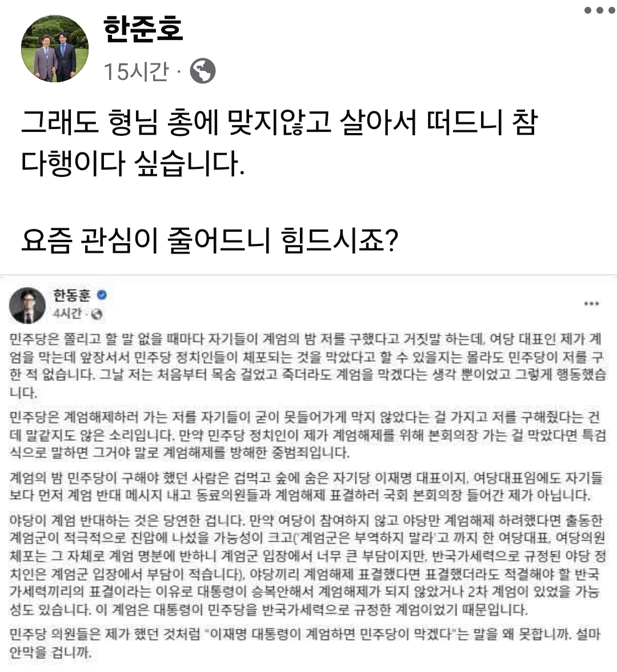The width and height of the screenshot is (617, 672).
Task: Open the post options three-dot menu
Action: tap(599, 10)
